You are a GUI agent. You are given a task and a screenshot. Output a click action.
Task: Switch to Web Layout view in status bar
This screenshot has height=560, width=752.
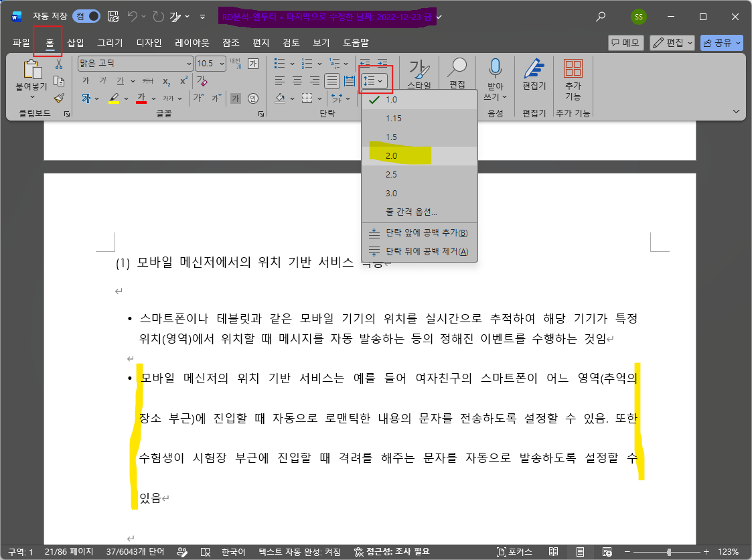[607, 551]
